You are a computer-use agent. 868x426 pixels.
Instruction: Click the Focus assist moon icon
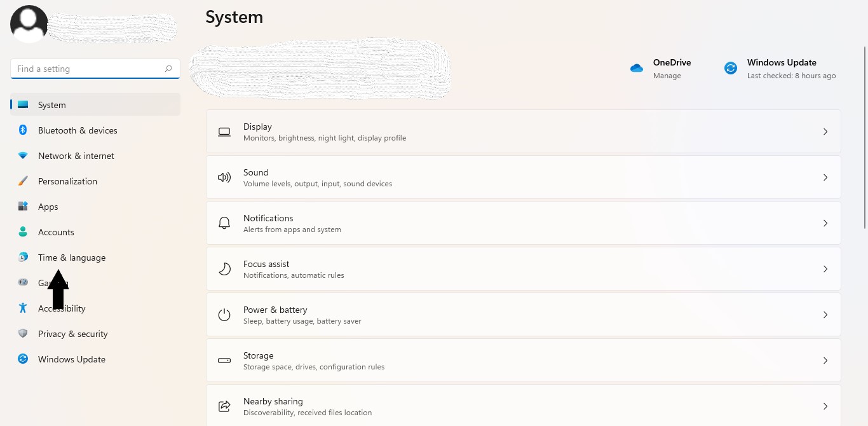(224, 268)
